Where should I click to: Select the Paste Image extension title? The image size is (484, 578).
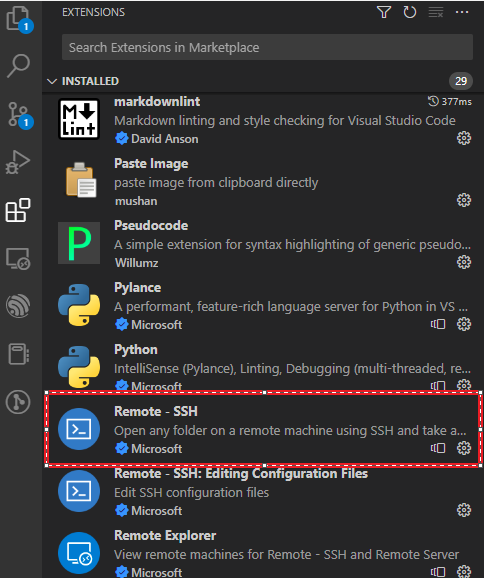point(151,163)
